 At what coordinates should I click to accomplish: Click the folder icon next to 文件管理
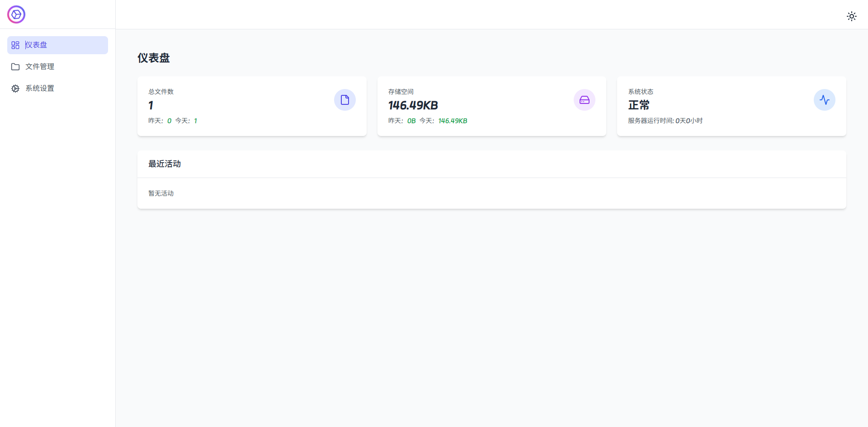point(15,67)
